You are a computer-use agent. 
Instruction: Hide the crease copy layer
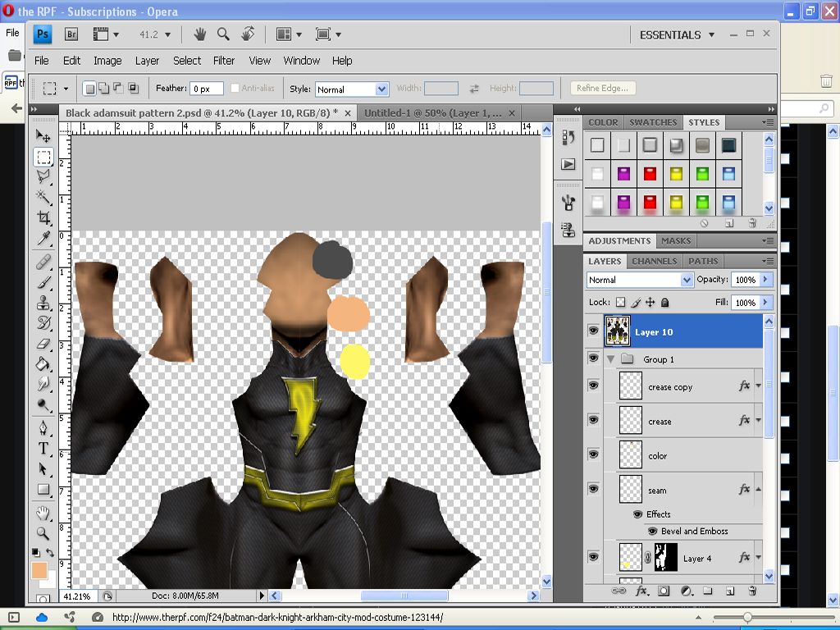coord(593,386)
